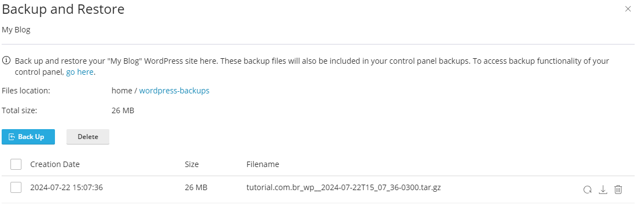The height and width of the screenshot is (211, 644).
Task: Click the "home" path segment
Action: 121,90
